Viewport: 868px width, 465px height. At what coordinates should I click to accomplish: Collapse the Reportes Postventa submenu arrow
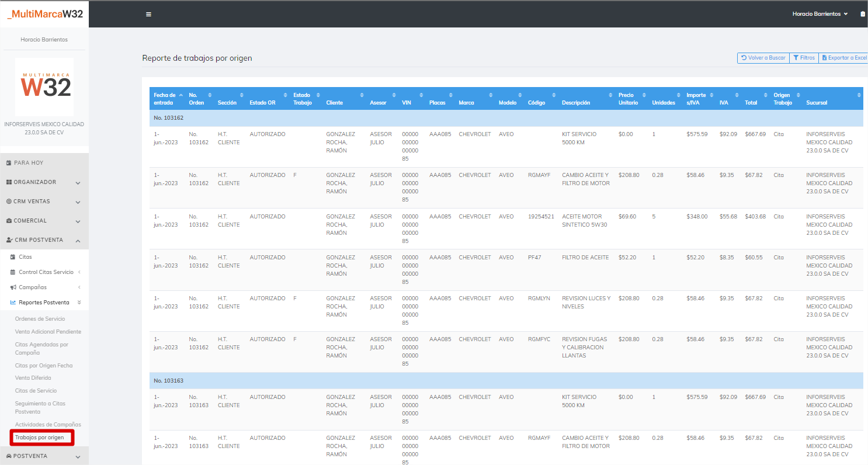click(x=79, y=303)
